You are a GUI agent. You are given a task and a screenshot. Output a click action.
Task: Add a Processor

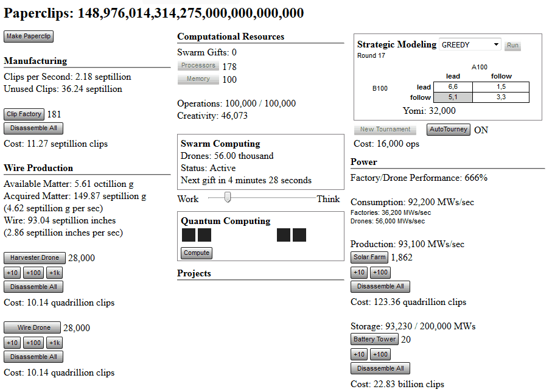click(198, 66)
